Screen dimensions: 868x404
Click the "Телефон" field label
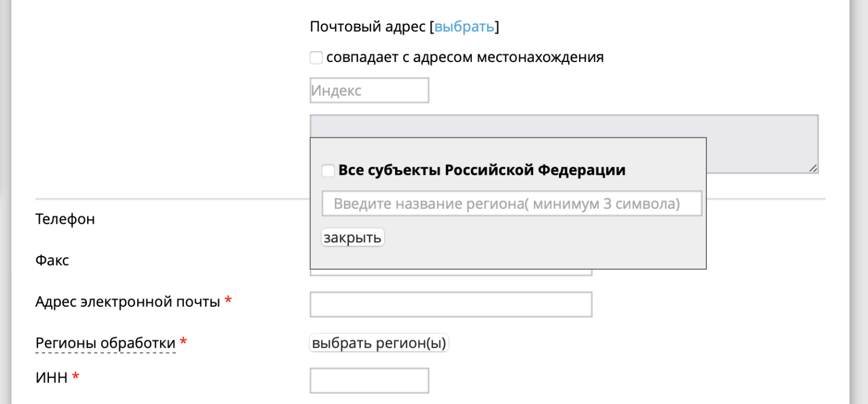click(x=65, y=219)
